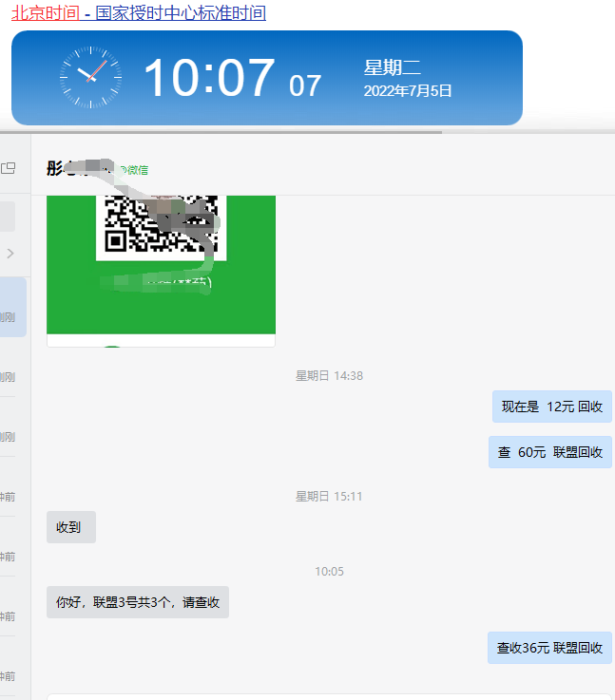The image size is (615, 700).
Task: Click the 查 60元 联盟回收 message
Action: tap(549, 452)
